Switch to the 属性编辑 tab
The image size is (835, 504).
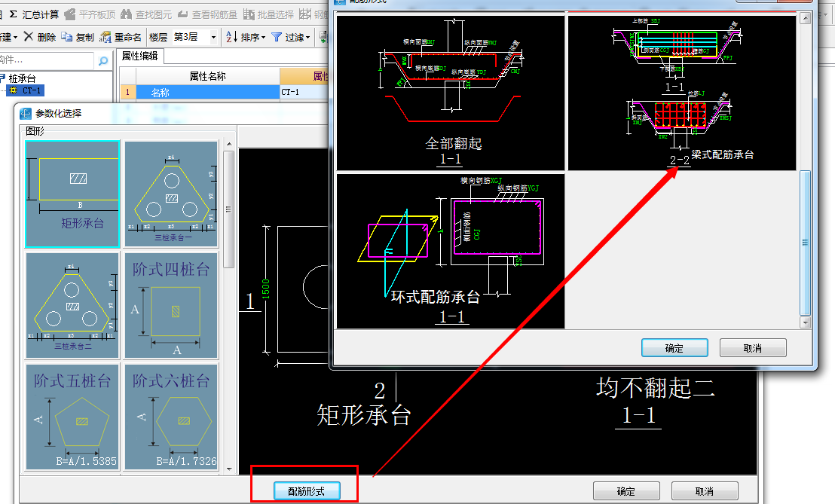coord(140,56)
